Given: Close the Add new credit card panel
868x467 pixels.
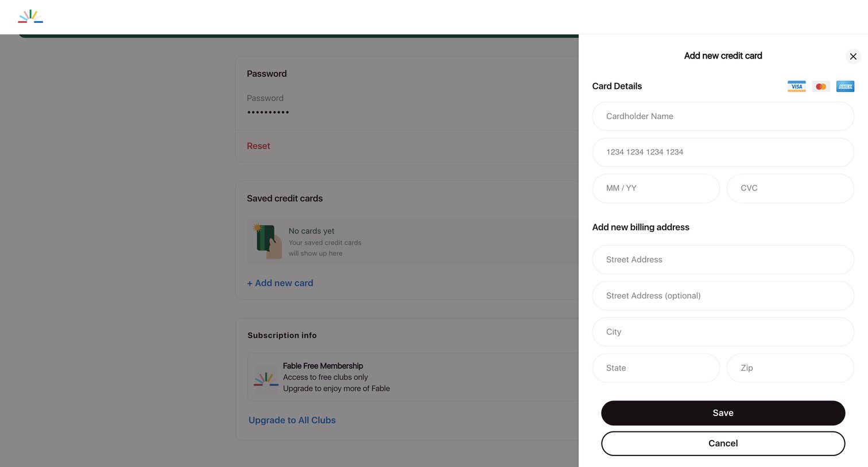Looking at the screenshot, I should click(x=853, y=56).
